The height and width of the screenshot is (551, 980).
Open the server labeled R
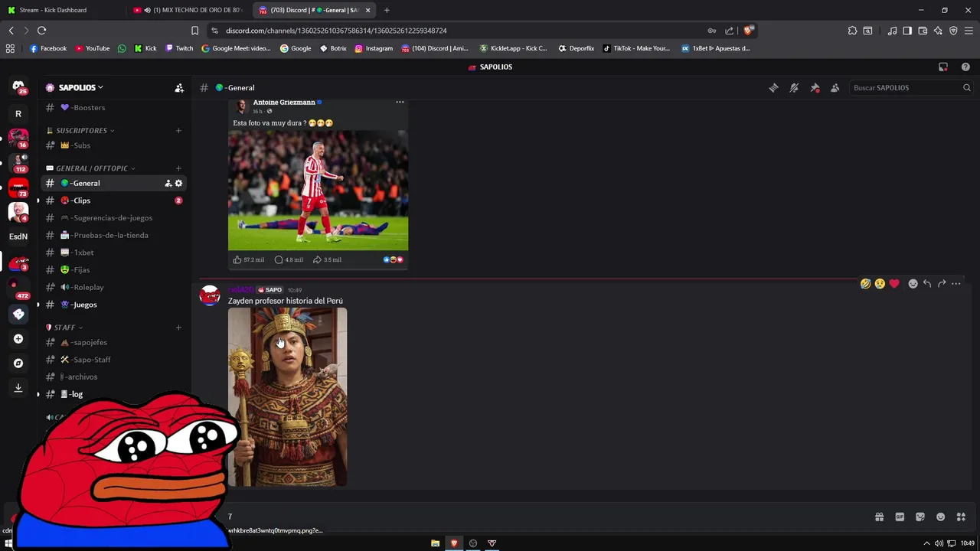[18, 113]
